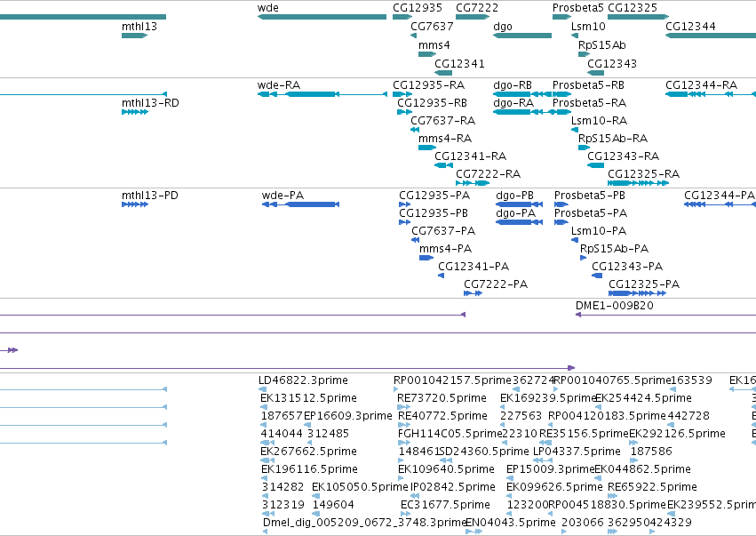This screenshot has height=536, width=756.
Task: Select the CG12935-RA transcript
Action: point(402,94)
